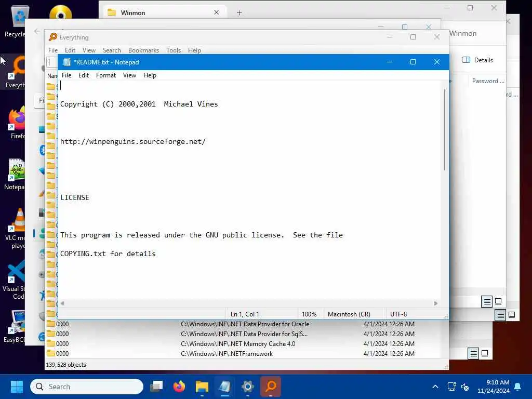Switch Winmon window to details list view
This screenshot has width=532, height=399.
pyautogui.click(x=487, y=301)
